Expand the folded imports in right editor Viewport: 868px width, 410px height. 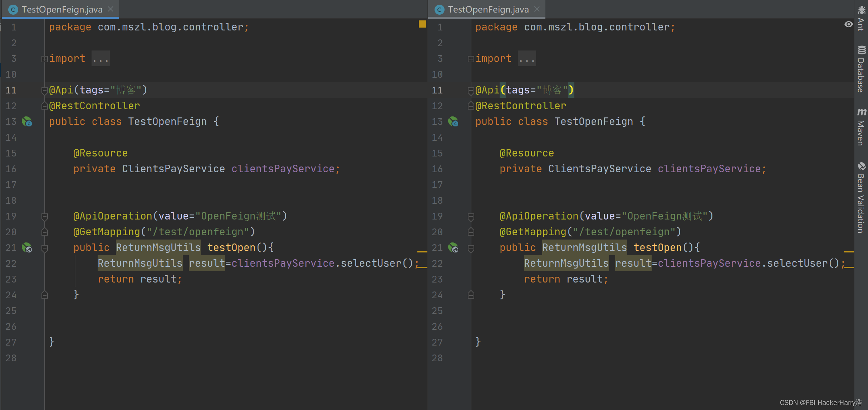click(x=471, y=59)
